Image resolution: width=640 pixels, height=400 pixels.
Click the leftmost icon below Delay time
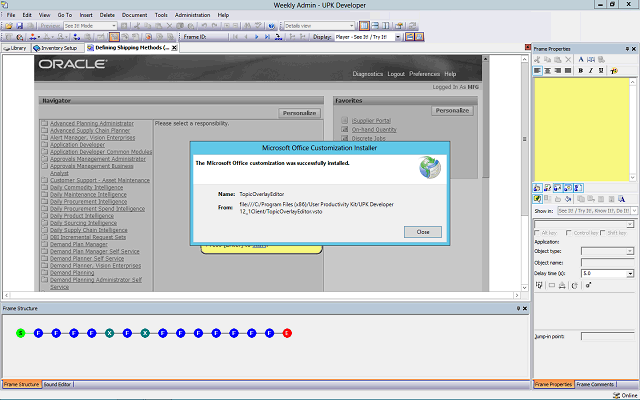pos(539,285)
